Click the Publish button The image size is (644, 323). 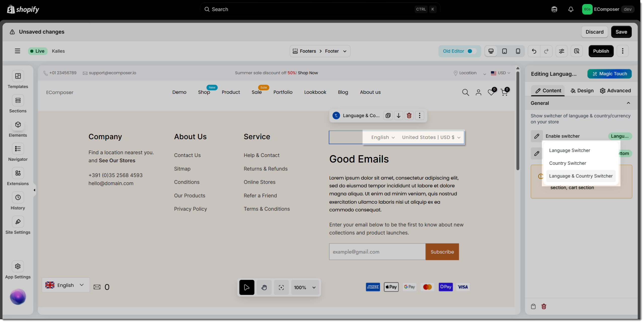pos(601,51)
